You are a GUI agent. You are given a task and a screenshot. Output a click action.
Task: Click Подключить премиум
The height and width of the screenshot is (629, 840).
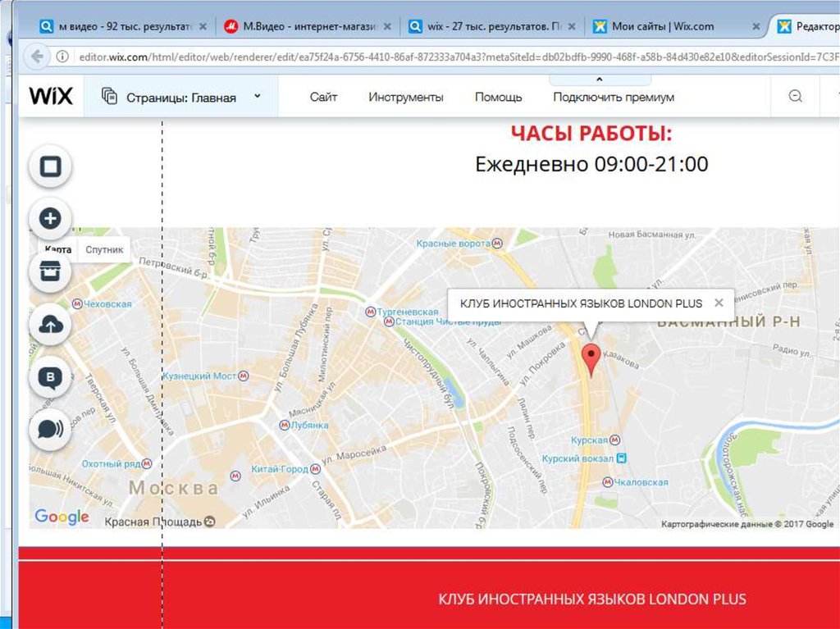(x=614, y=97)
